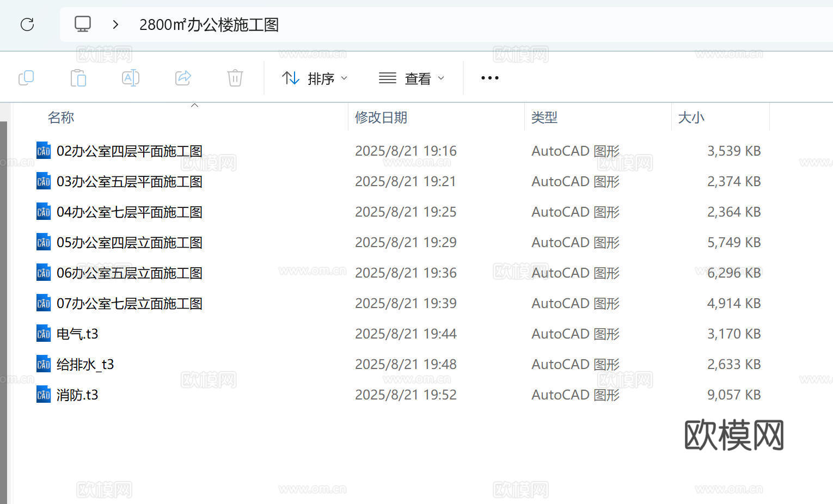The height and width of the screenshot is (504, 833).
Task: Click the size value 9,057 KB
Action: 734,395
